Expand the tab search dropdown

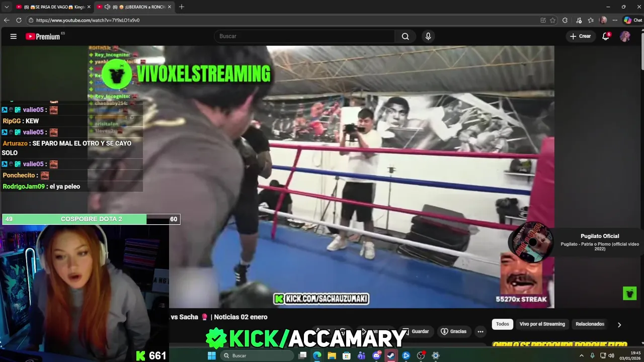(x=7, y=7)
